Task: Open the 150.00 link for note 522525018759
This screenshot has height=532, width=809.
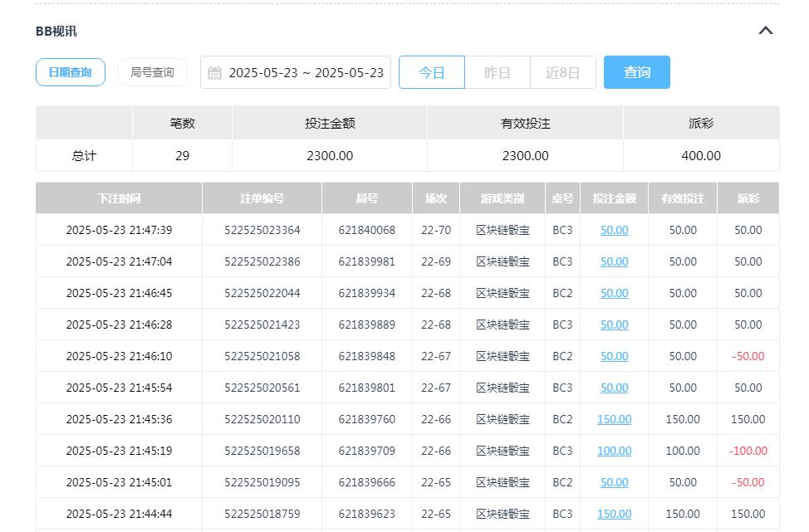Action: click(614, 514)
